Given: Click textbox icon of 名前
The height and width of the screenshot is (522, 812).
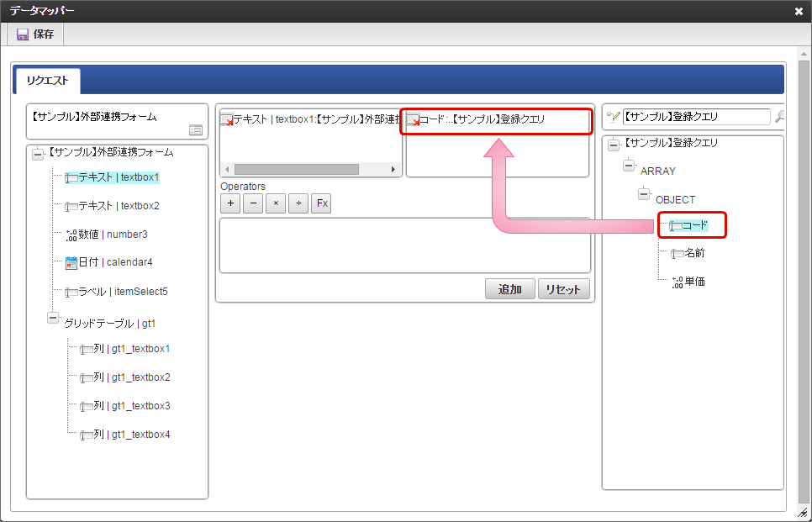Looking at the screenshot, I should click(678, 254).
